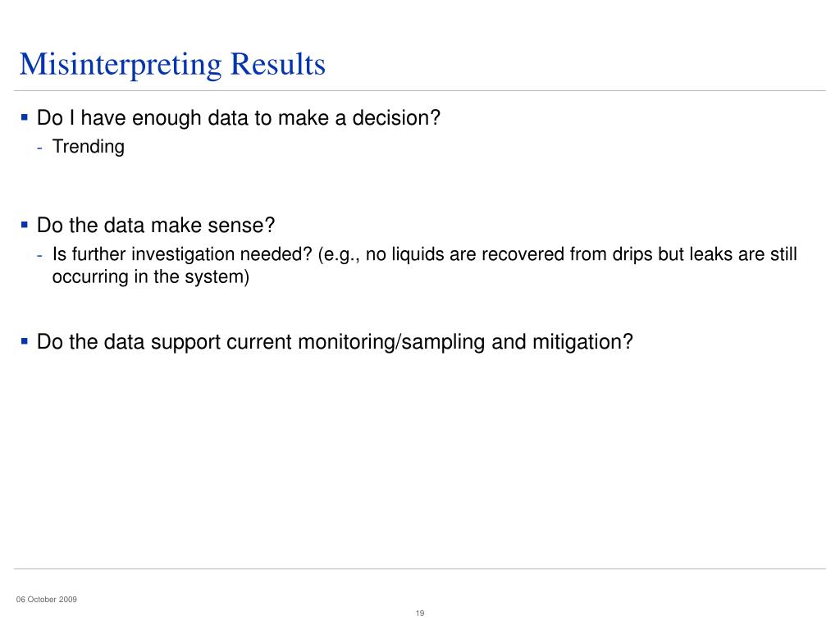
Task: Click the blue bullet before 'Do the data make sense?'
Action: coord(24,225)
